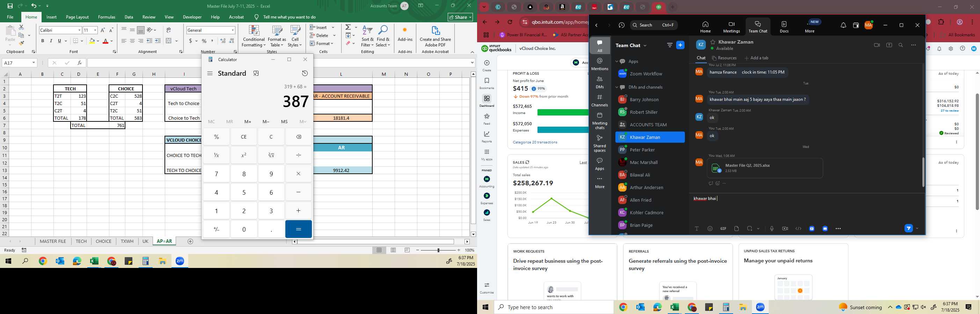Screen dimensions: 980x314
Task: Toggle Wrap Text in Excel
Action: pos(169,30)
